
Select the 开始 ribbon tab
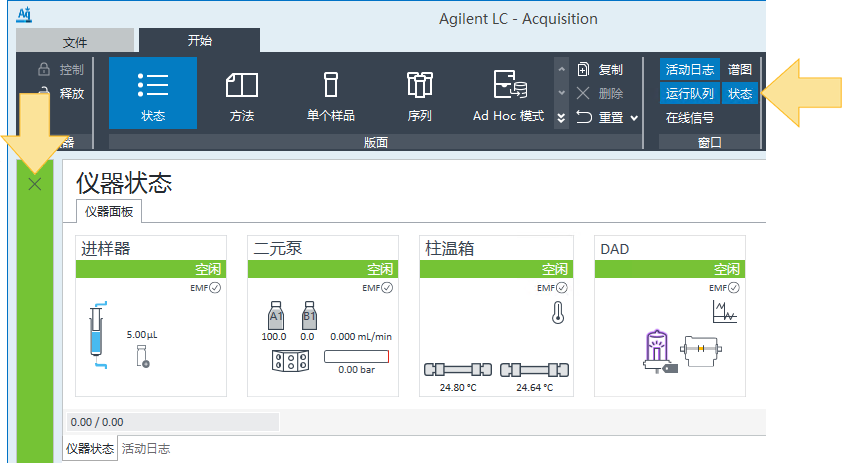point(199,40)
